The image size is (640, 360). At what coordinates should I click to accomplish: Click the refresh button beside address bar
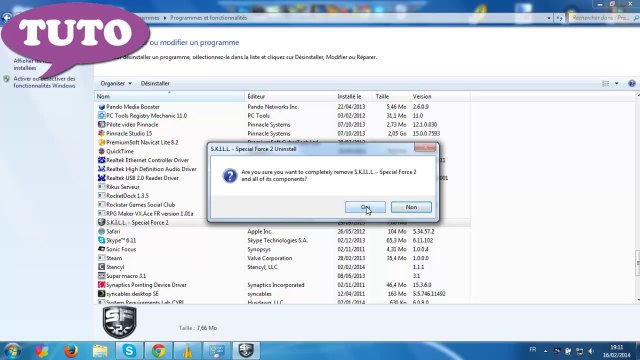pyautogui.click(x=559, y=18)
